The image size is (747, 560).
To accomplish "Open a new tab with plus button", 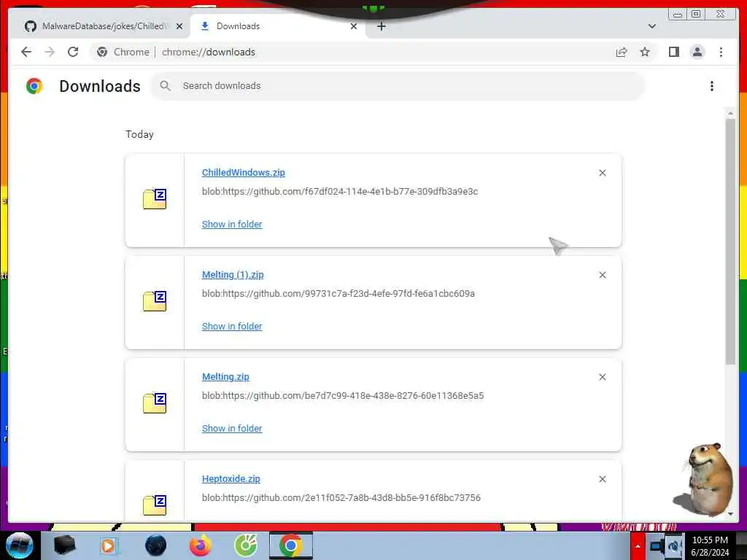I will coord(381,26).
